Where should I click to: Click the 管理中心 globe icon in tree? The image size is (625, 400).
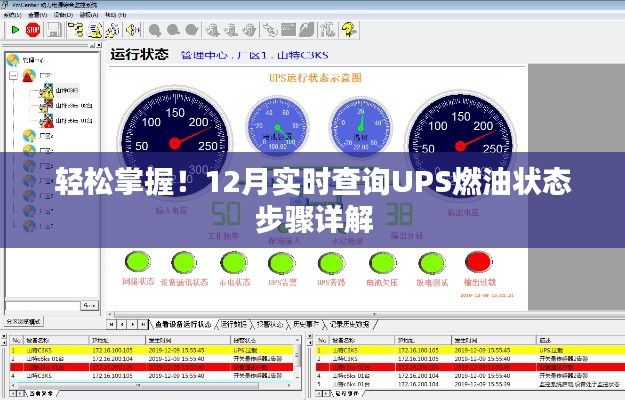(x=13, y=60)
